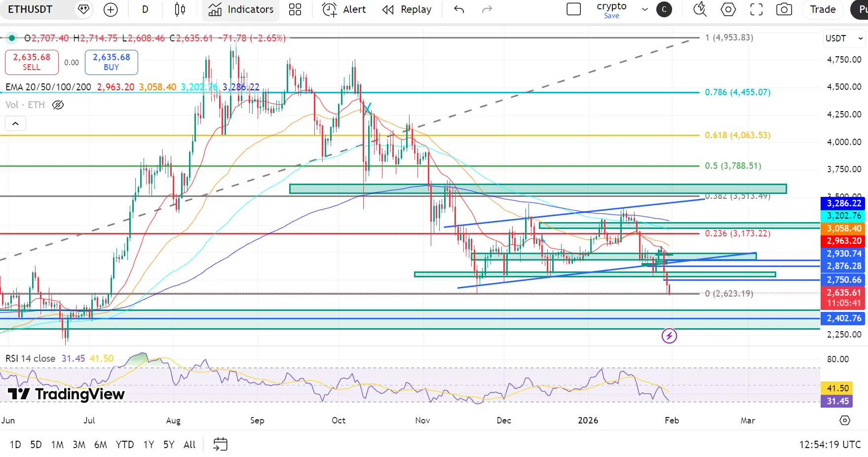
Task: Click the 12:54:19 UTC timezone clock
Action: (x=830, y=445)
